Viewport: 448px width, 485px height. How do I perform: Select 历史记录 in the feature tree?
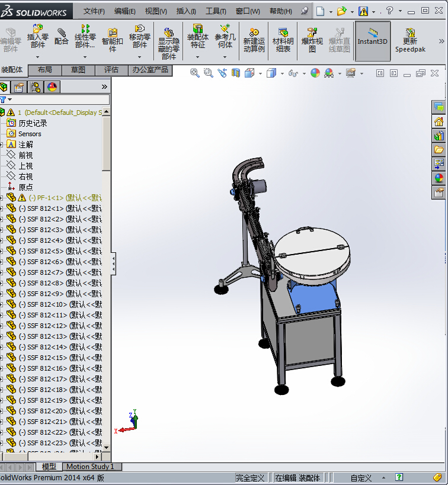tap(33, 123)
